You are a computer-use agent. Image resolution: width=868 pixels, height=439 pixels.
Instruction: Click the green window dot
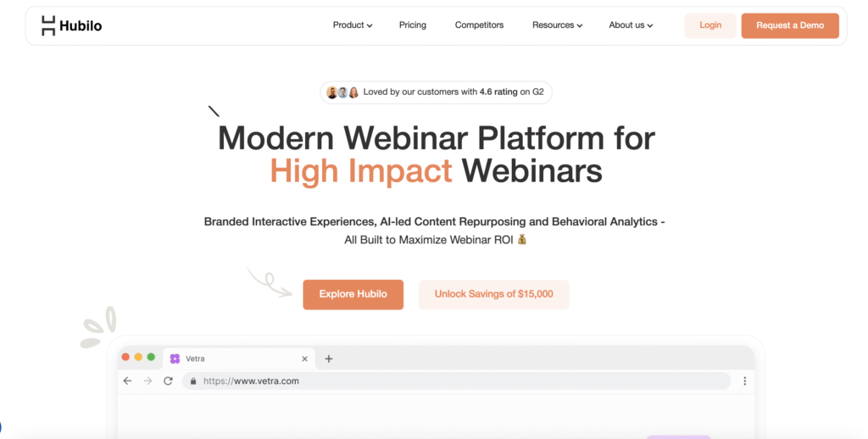pos(151,357)
